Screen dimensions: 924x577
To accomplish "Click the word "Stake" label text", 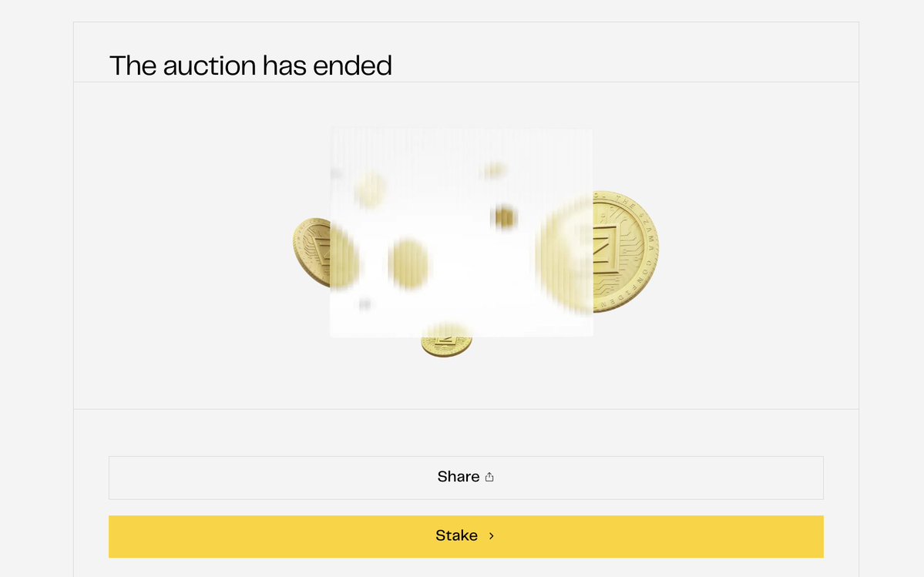I will [x=456, y=535].
